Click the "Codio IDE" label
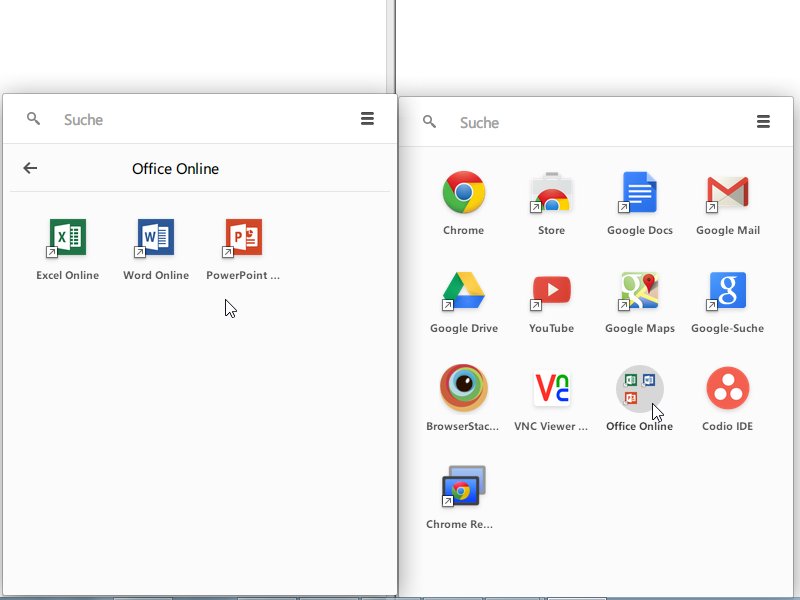Image resolution: width=800 pixels, height=600 pixels. [x=728, y=426]
